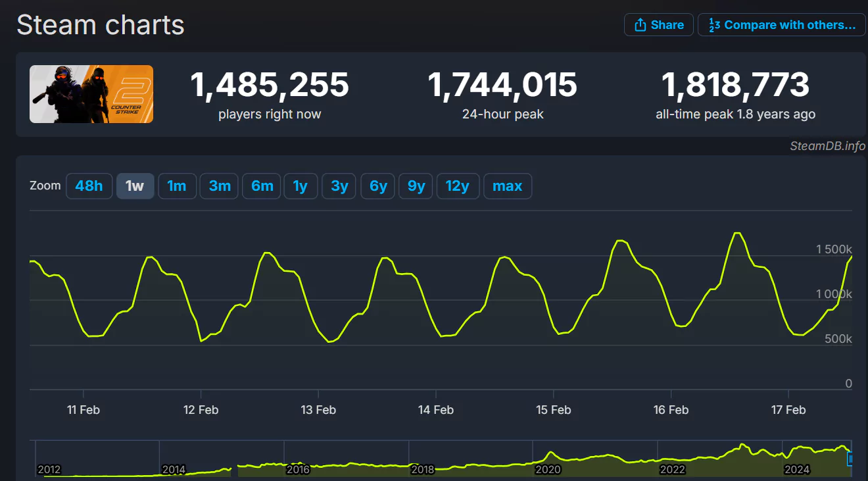Pick the 9y zoom range
The image size is (868, 481).
416,186
